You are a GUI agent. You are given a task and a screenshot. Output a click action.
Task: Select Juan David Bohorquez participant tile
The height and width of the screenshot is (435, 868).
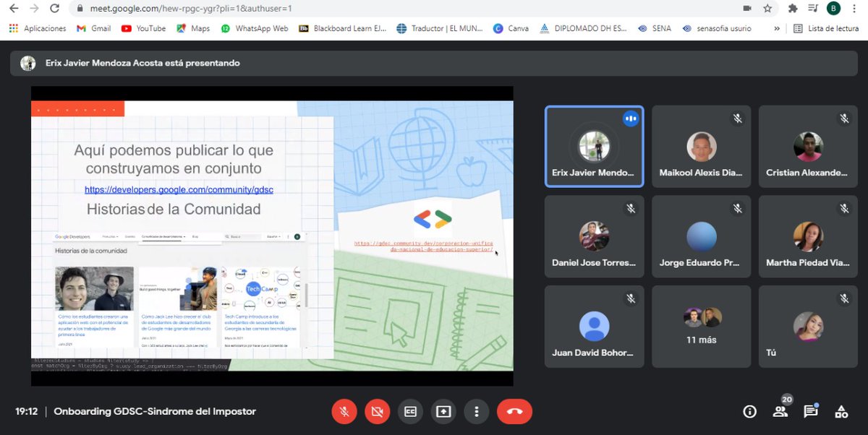(594, 326)
